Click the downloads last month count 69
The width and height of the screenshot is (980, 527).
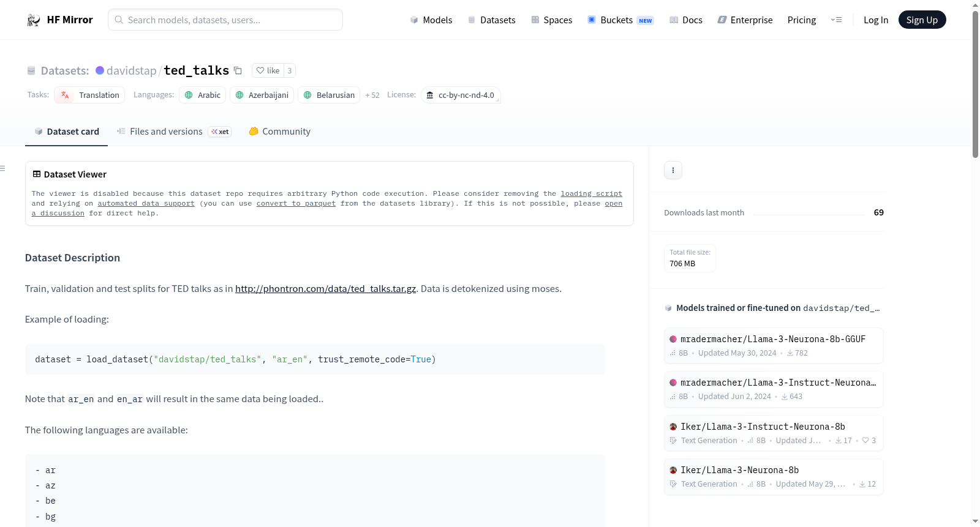point(879,212)
